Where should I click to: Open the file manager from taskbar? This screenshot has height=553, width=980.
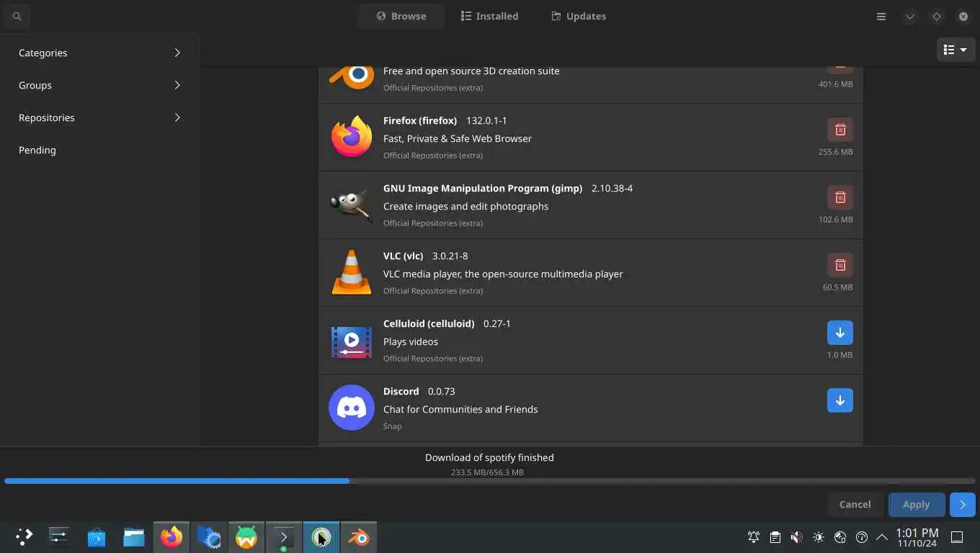[134, 536]
